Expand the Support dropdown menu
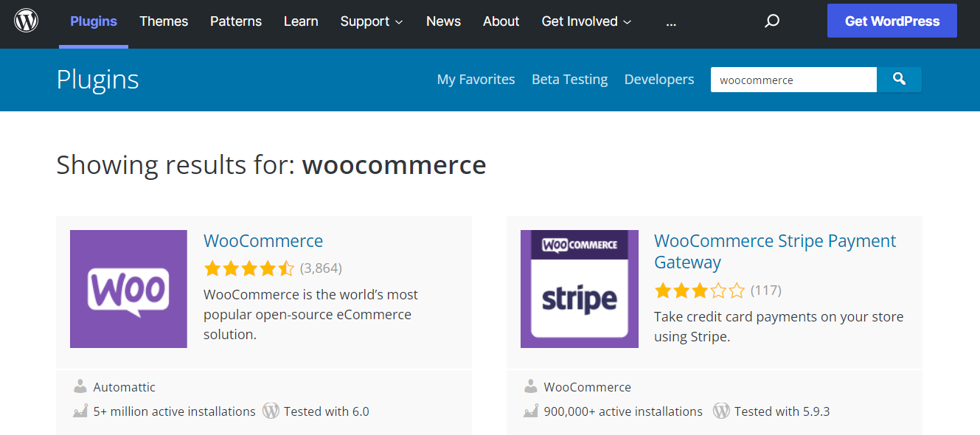Image resolution: width=980 pixels, height=435 pixels. coord(372,21)
